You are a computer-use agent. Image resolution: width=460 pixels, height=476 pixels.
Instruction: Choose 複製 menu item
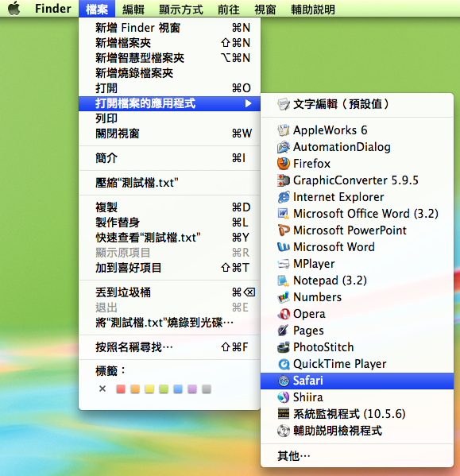pos(169,207)
